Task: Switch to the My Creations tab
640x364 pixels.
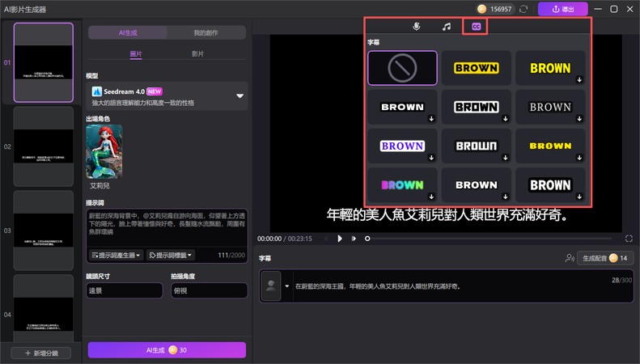Action: pos(206,32)
